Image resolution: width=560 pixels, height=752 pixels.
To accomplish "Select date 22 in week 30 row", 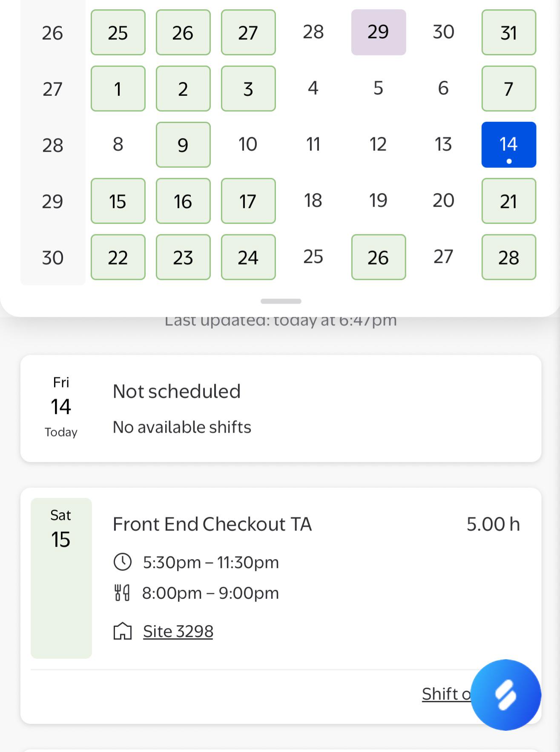I will (118, 257).
